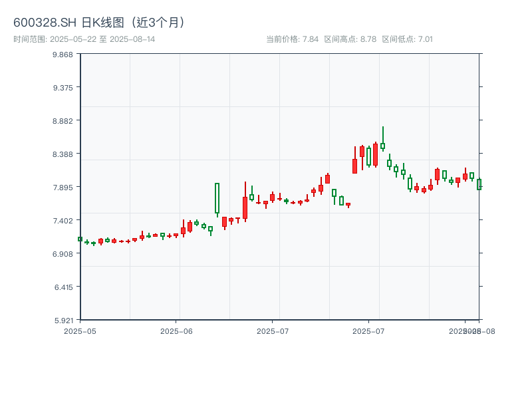The width and height of the screenshot is (532, 399).
Task: Click the 6.908 y-axis price label
Action: tap(62, 254)
